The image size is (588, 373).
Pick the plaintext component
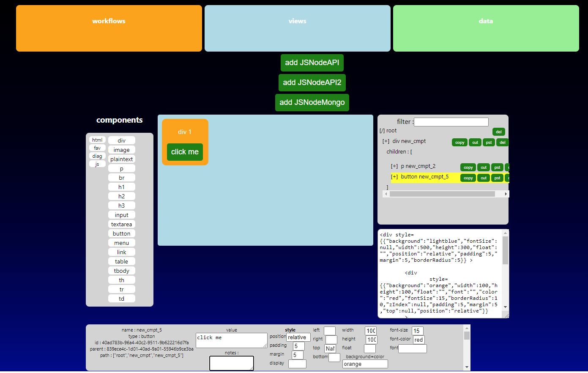122,159
